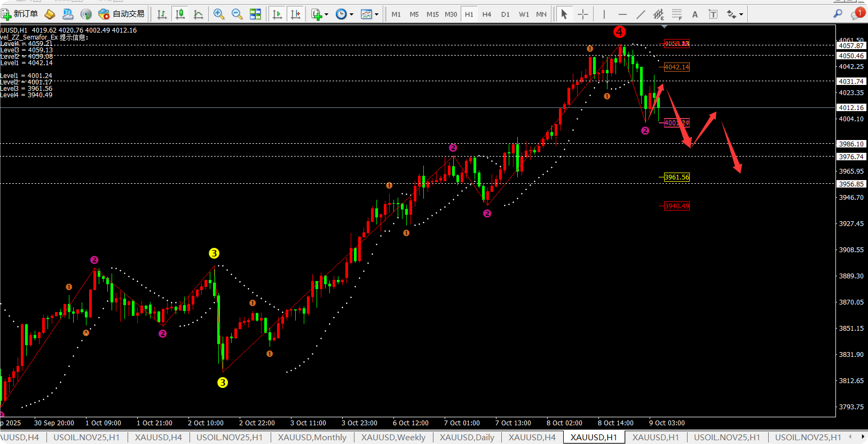Draw a trendline with the diagonal line tool
This screenshot has width=868, height=444.
(641, 14)
